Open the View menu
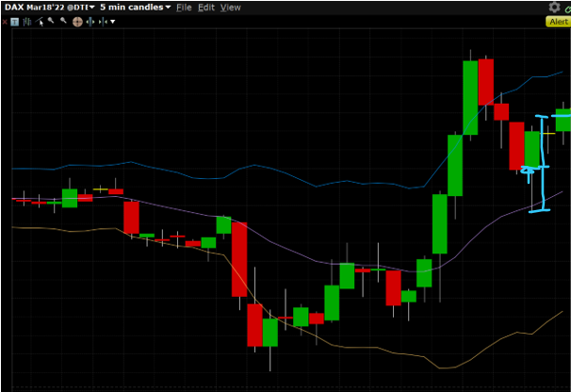571x392 pixels. pyautogui.click(x=231, y=8)
